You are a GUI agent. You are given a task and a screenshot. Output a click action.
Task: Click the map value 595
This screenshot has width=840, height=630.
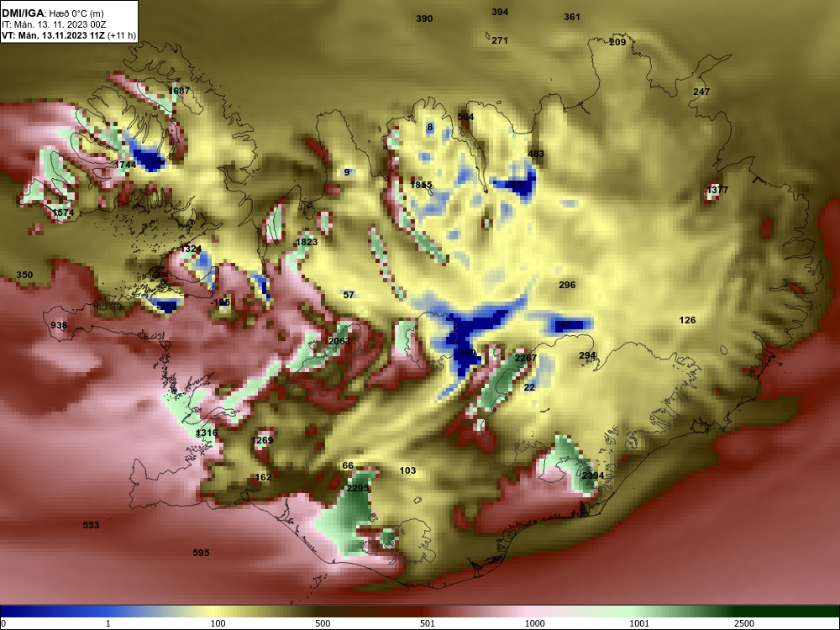tap(201, 553)
